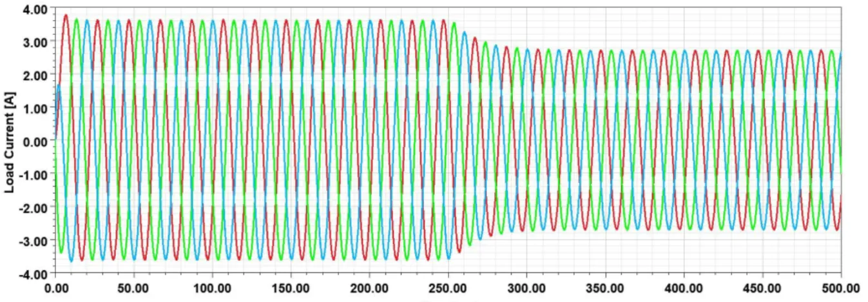Click the 500.00 x-axis label
The height and width of the screenshot is (302, 868).
(x=842, y=287)
